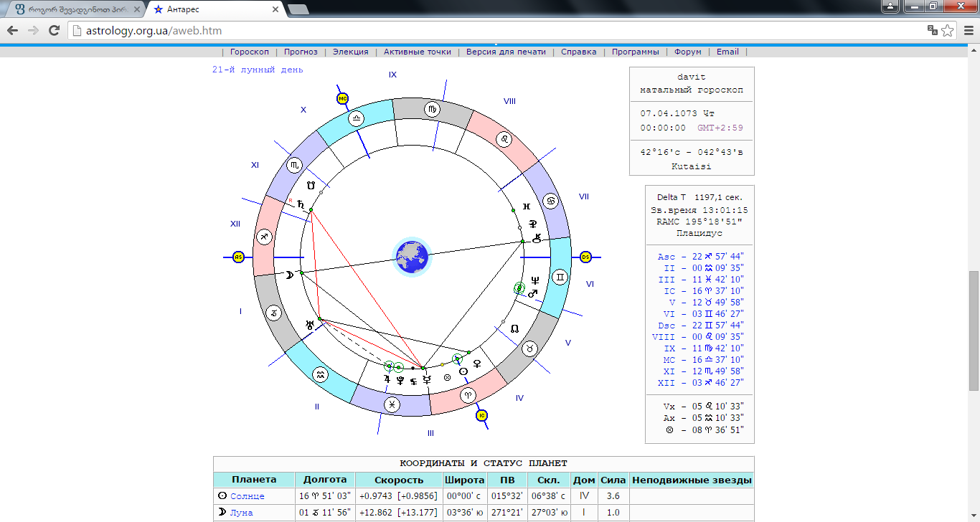Click the date "07.04.1073 Чт"

pyautogui.click(x=677, y=113)
